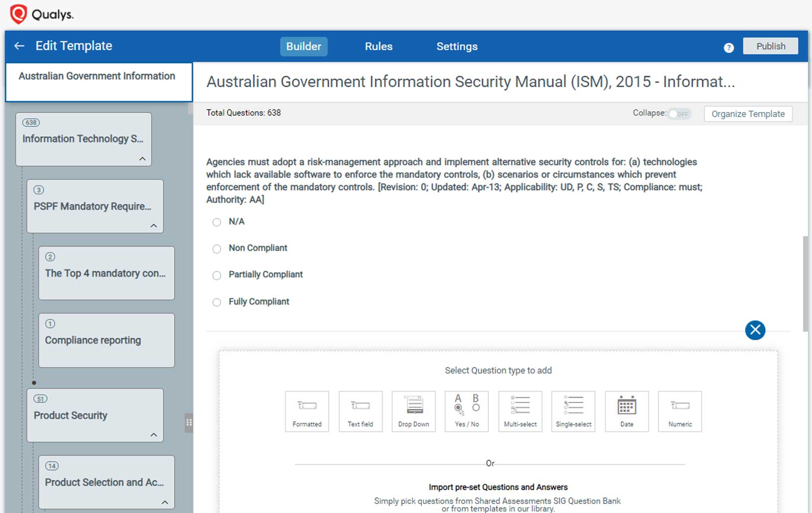The height and width of the screenshot is (513, 812).
Task: Switch to the Rules tab
Action: point(379,46)
